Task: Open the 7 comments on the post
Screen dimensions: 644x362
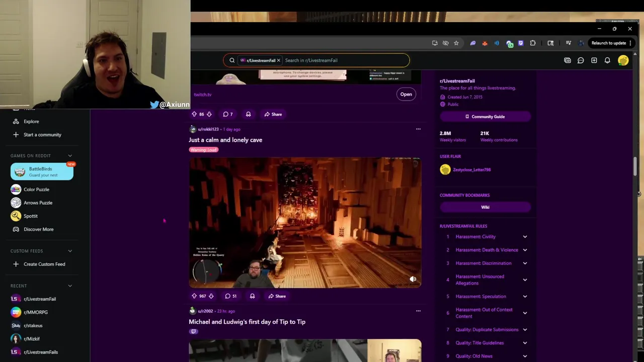Action: (x=228, y=114)
